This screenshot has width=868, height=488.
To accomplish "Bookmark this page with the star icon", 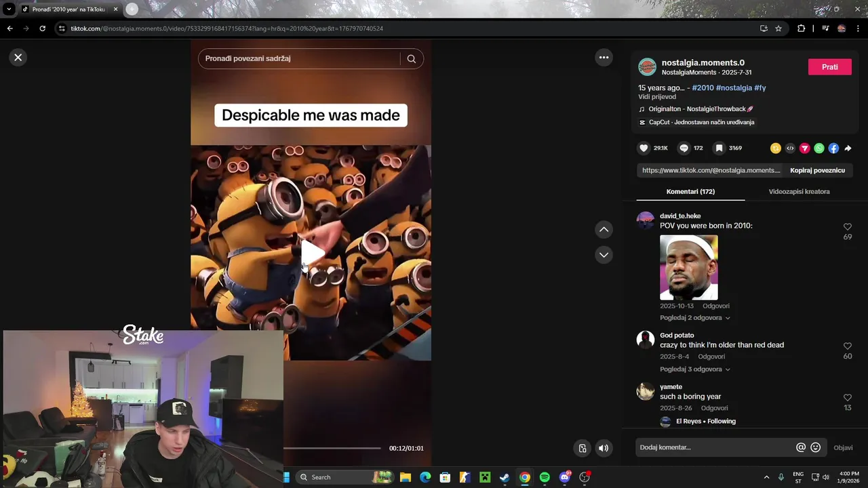I will pyautogui.click(x=778, y=28).
